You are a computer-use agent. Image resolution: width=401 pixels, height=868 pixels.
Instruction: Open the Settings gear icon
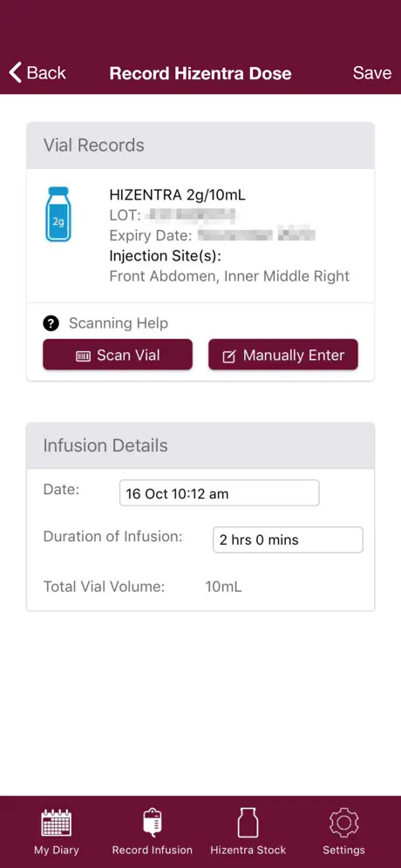pyautogui.click(x=344, y=823)
